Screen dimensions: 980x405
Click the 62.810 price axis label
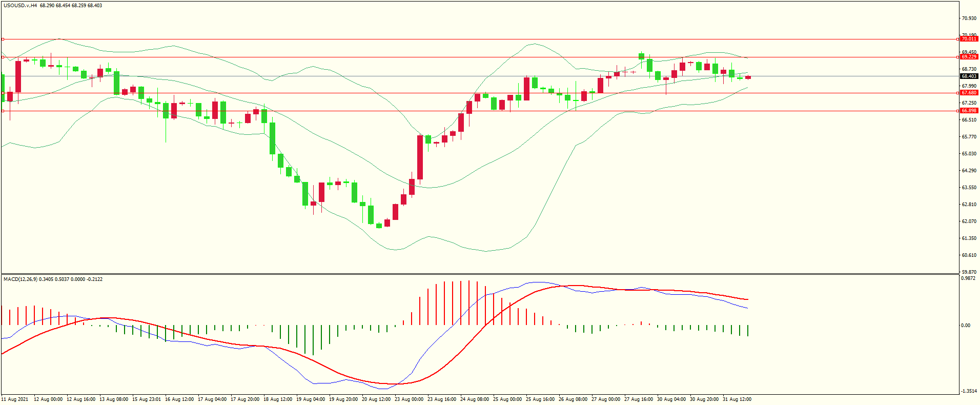coord(969,205)
